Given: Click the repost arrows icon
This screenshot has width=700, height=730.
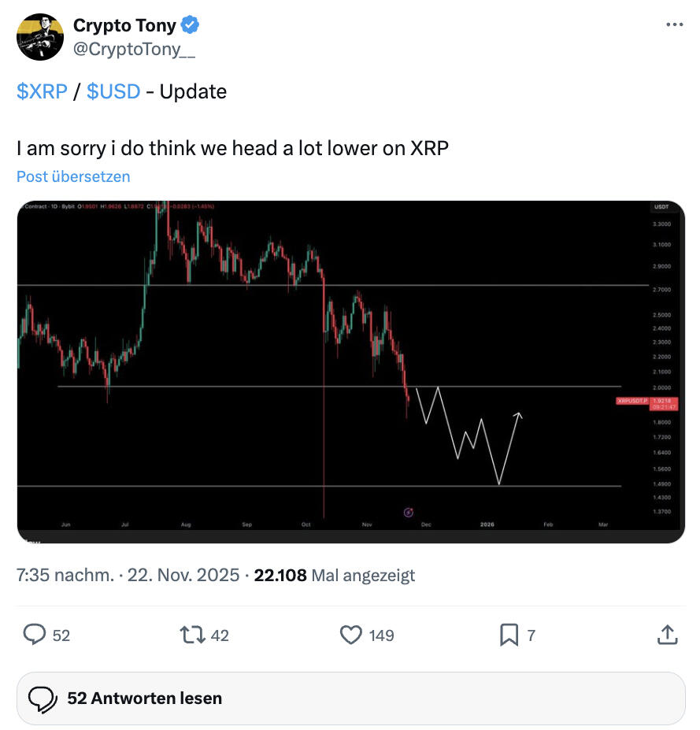Looking at the screenshot, I should point(191,634).
